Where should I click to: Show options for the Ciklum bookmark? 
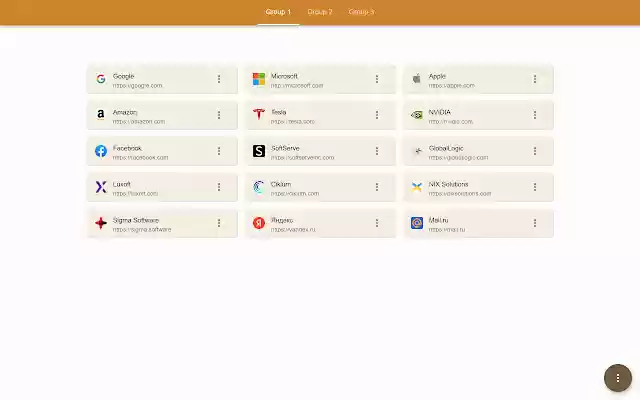point(377,187)
